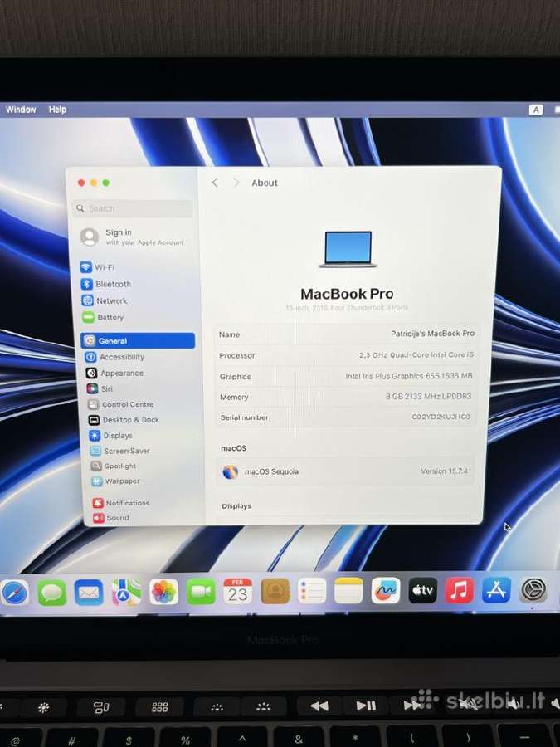This screenshot has width=560, height=747.
Task: Open Freeform from the Dock
Action: tap(386, 591)
